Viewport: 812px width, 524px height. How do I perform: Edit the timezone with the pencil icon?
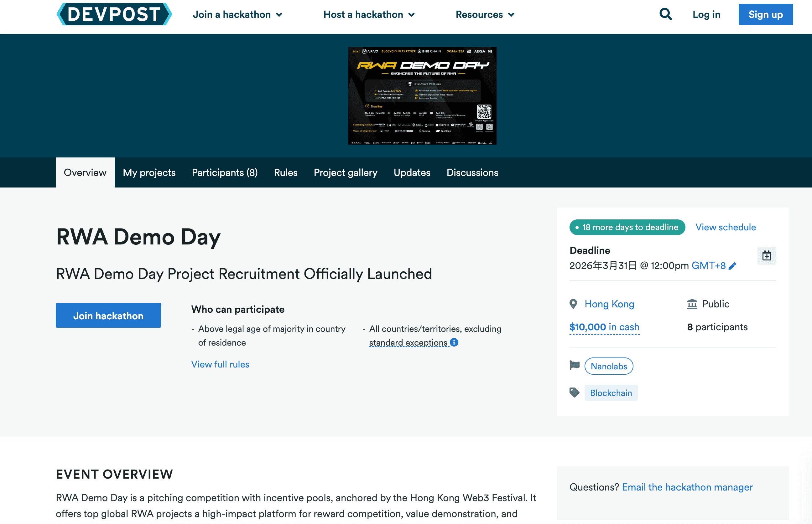click(733, 266)
